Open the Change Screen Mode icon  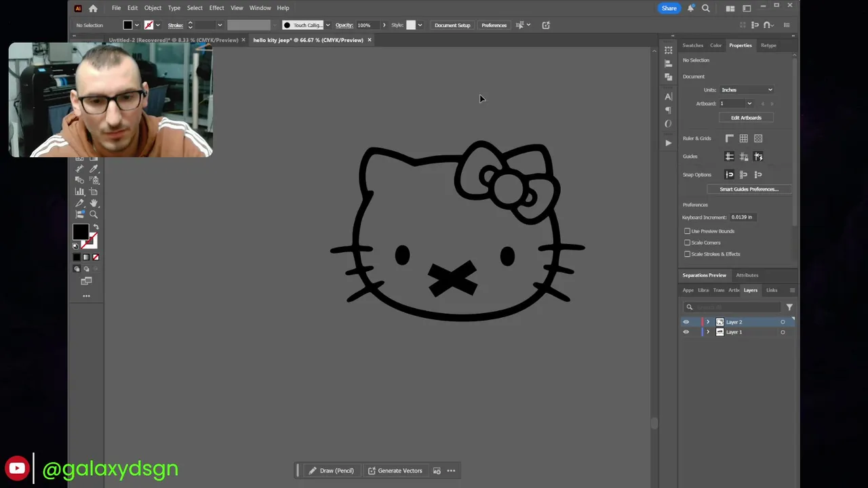pos(86,281)
